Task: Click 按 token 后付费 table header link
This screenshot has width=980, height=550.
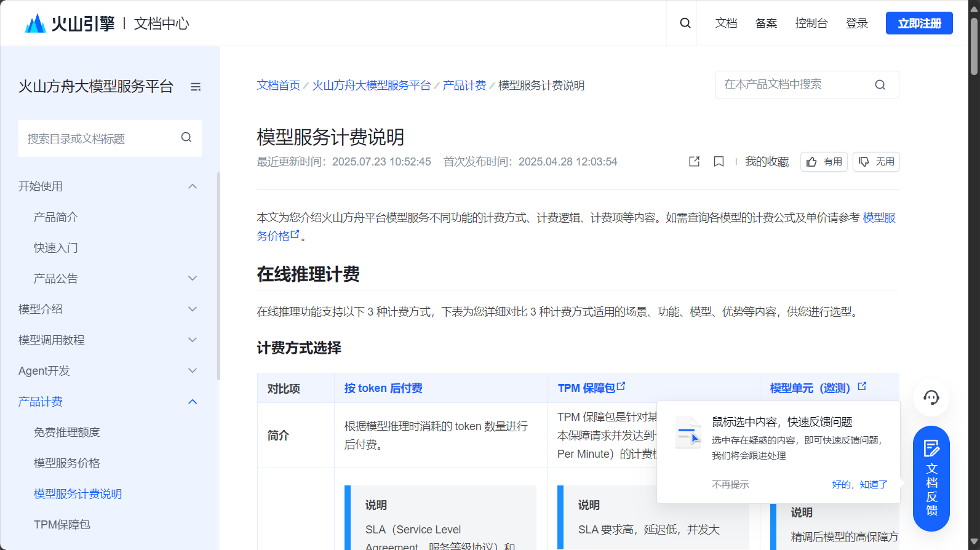Action: 383,388
